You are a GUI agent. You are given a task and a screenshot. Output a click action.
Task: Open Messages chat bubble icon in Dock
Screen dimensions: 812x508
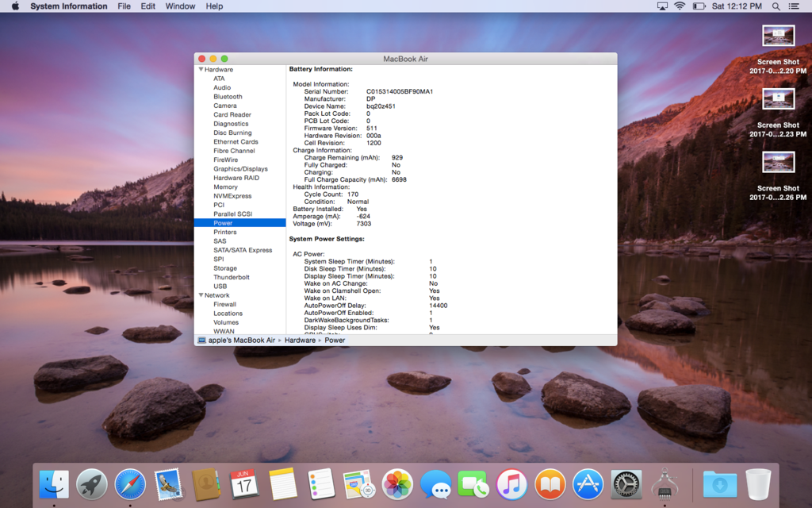pos(435,484)
